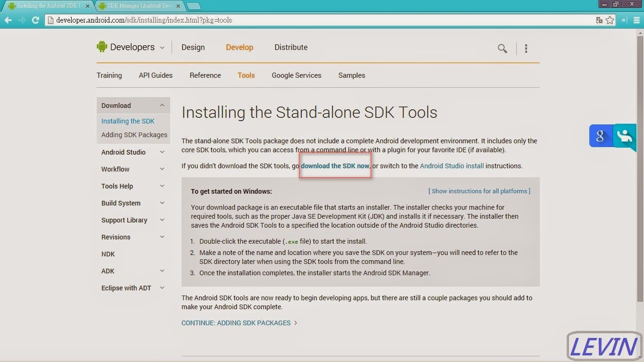This screenshot has height=362, width=644.
Task: Click the green Android robot logo
Action: pos(102,47)
